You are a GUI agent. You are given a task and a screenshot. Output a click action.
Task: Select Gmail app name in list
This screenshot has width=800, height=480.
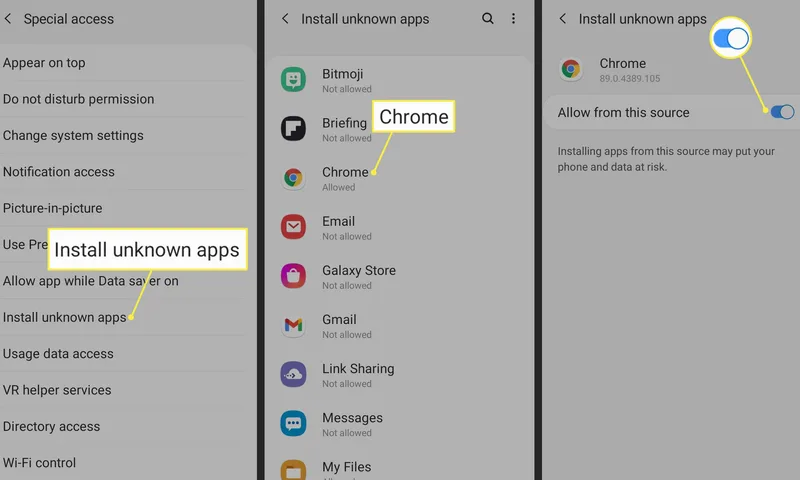[339, 319]
